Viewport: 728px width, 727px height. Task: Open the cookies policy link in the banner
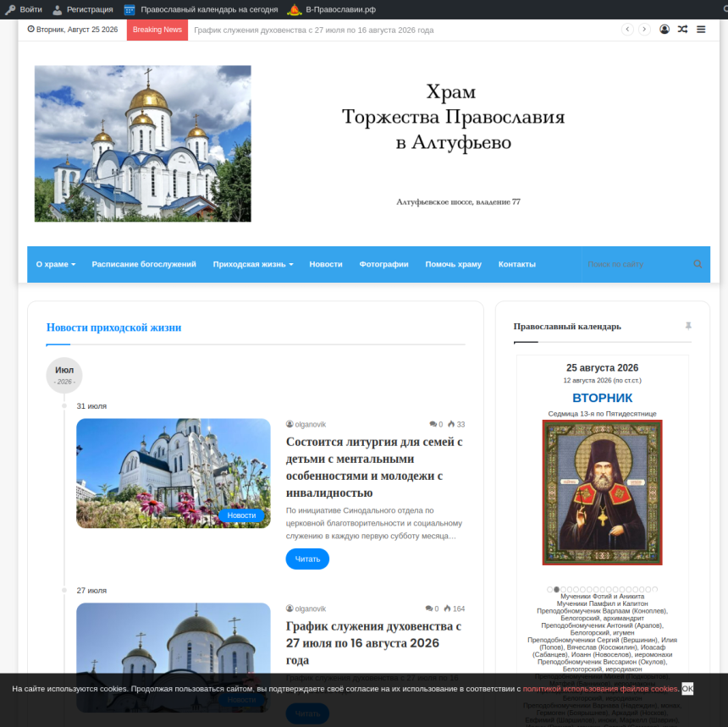600,689
